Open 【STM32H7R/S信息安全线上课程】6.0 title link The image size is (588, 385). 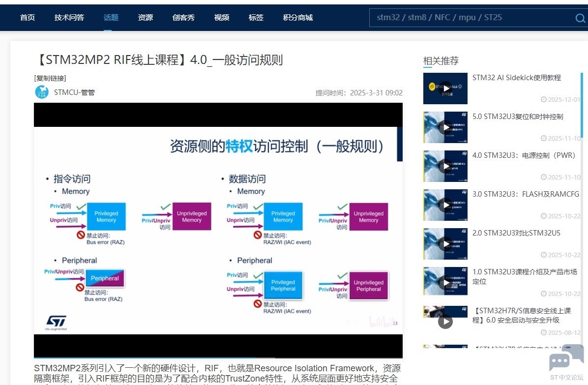point(522,315)
